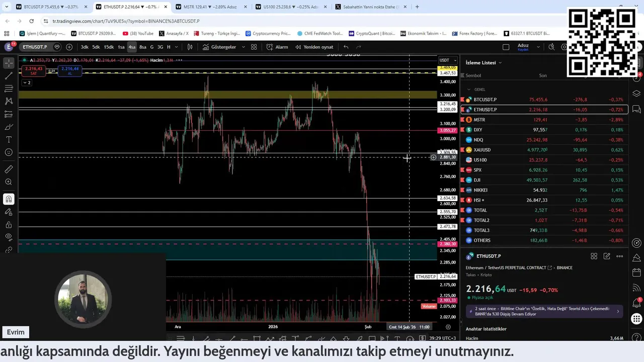Image resolution: width=644 pixels, height=362 pixels.
Task: Redo chart action
Action: click(x=359, y=47)
